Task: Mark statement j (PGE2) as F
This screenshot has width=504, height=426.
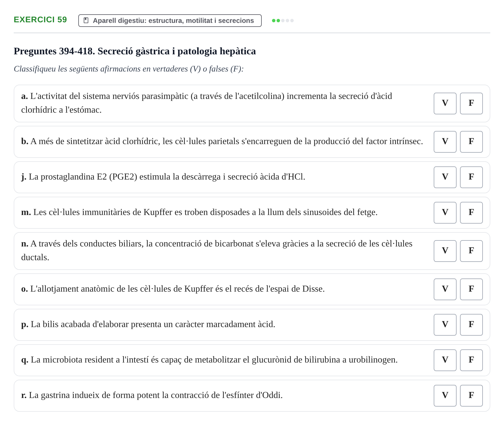Action: [471, 177]
